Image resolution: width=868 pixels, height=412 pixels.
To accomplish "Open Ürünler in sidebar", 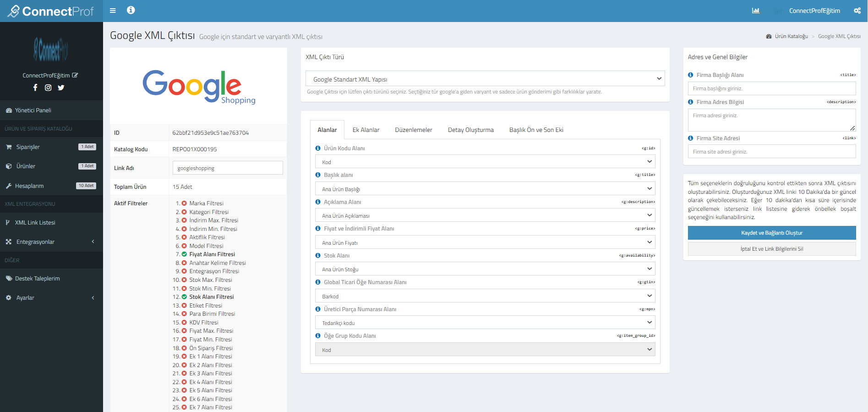I will [51, 166].
